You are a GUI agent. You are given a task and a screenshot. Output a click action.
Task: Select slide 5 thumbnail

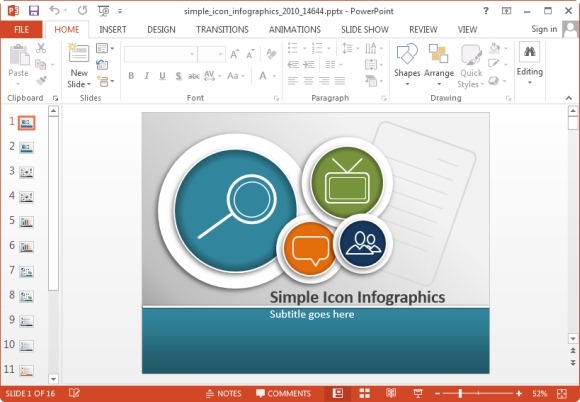point(26,222)
